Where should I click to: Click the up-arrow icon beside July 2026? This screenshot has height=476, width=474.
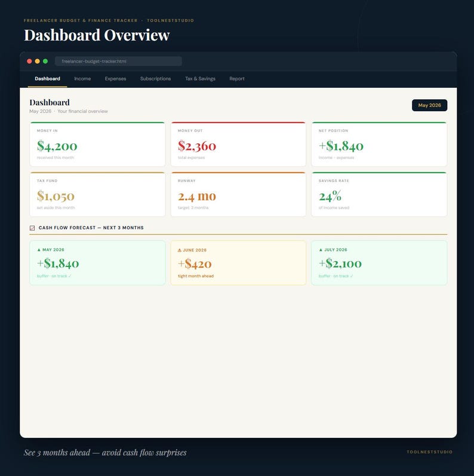point(321,250)
